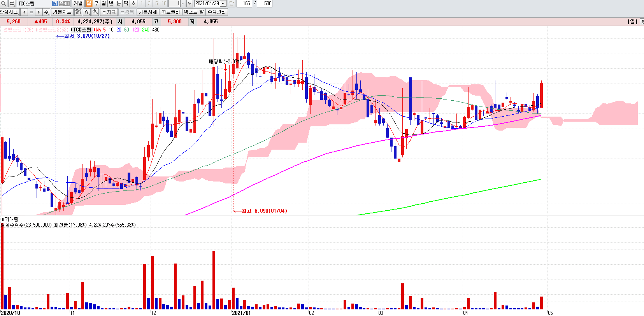Select interval preset 3
Screen dimensions: 644x316
(x=149, y=3)
